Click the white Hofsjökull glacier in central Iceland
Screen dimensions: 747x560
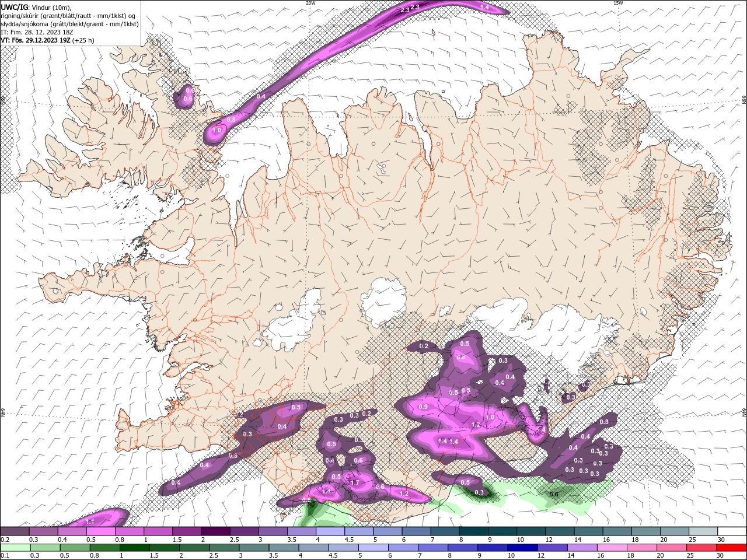click(384, 300)
